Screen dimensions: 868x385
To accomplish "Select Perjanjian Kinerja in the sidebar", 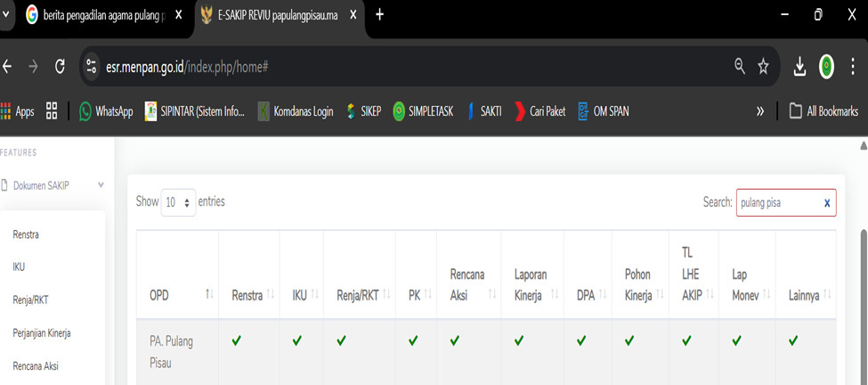I will pos(42,333).
